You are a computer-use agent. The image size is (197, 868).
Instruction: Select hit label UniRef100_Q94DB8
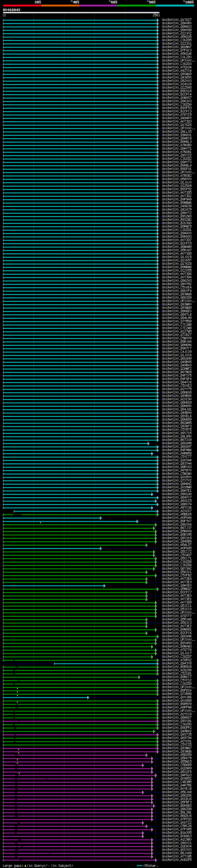[x=177, y=542]
